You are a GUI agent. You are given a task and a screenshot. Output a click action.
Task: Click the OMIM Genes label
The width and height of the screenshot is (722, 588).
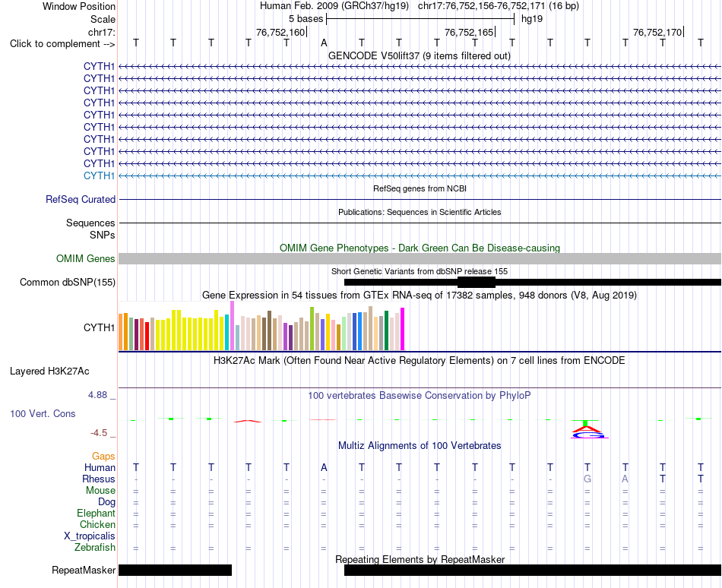(x=86, y=258)
